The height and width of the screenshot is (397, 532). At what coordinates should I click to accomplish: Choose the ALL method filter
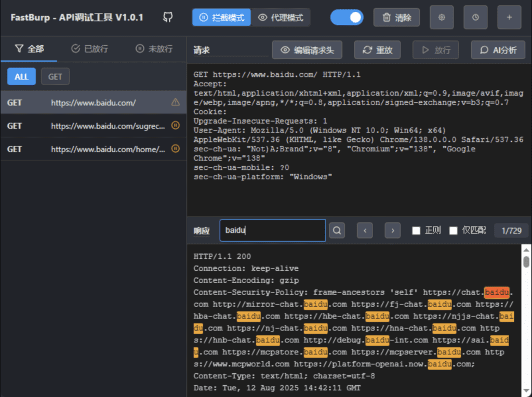[21, 77]
